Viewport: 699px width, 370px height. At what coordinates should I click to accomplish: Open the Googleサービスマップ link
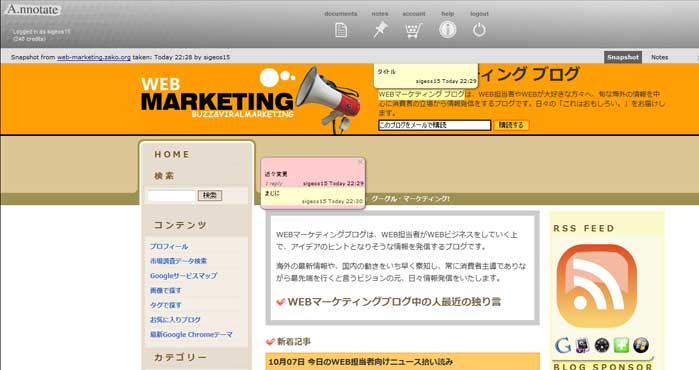click(183, 276)
